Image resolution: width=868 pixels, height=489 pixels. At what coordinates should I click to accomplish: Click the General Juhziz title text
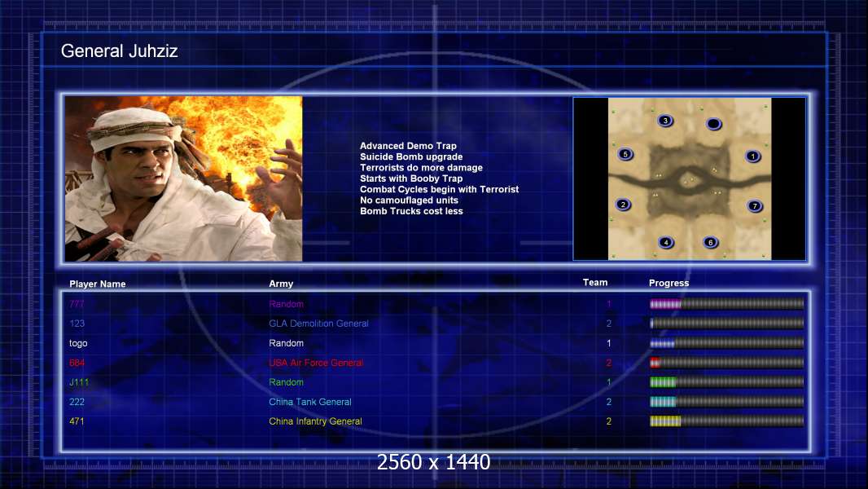click(x=119, y=51)
